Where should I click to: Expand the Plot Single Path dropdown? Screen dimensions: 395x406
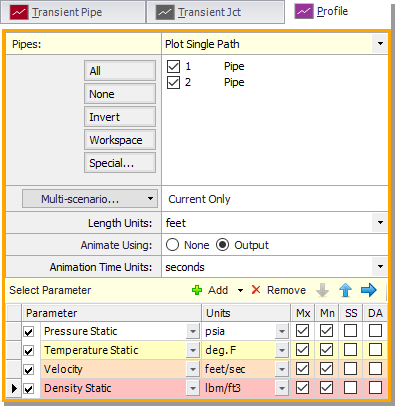tap(380, 44)
